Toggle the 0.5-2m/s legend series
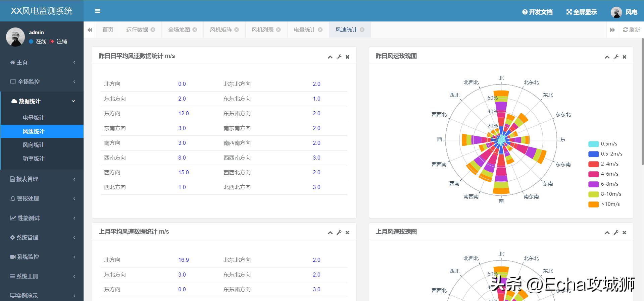644x301 pixels. click(x=605, y=154)
